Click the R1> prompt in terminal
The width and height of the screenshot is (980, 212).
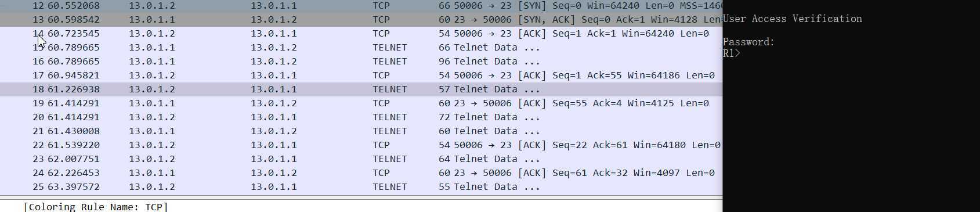pyautogui.click(x=732, y=53)
